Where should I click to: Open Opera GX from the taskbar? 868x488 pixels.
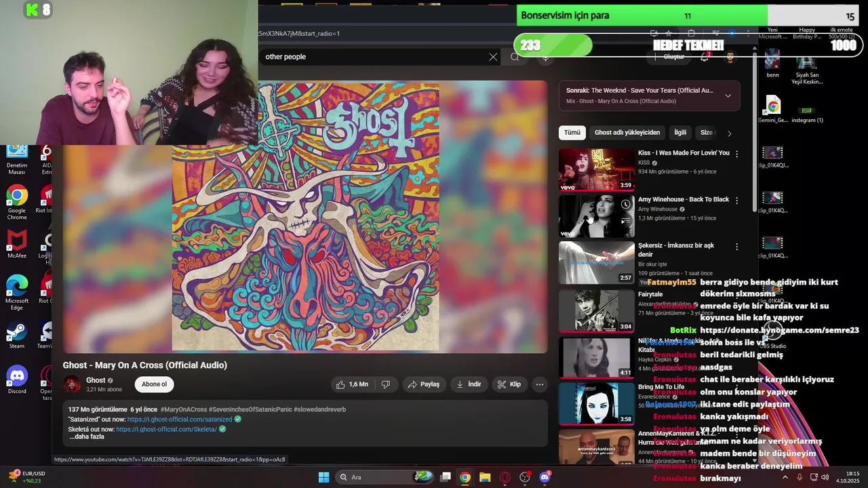pos(505,477)
